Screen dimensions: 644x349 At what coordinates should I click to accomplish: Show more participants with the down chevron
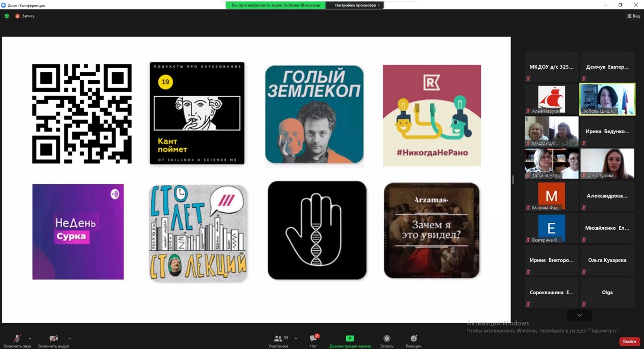(579, 315)
